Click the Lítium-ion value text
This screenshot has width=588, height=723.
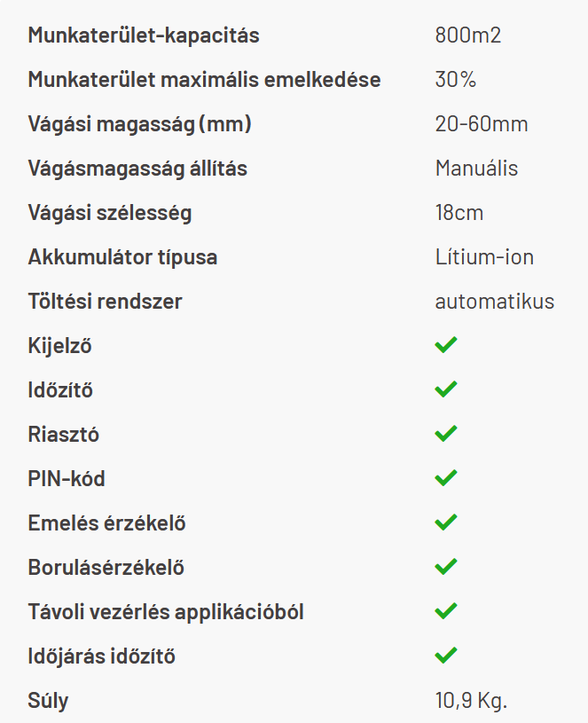[484, 257]
